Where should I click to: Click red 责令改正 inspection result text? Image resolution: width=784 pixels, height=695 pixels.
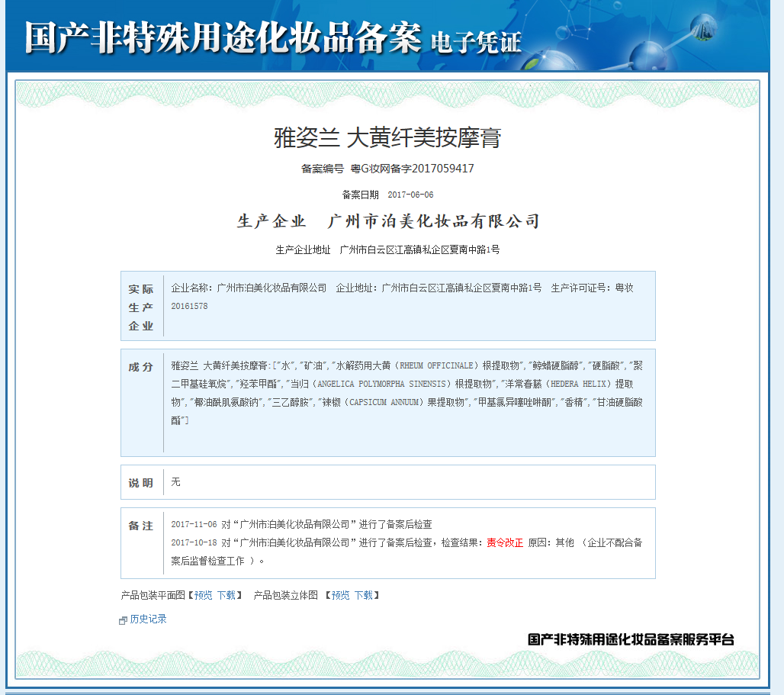click(x=505, y=542)
